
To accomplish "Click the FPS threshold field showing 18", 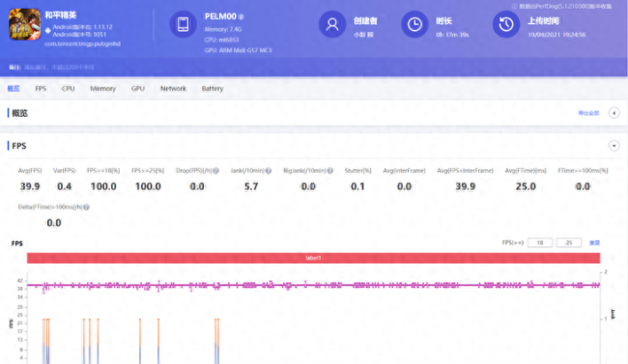I will coord(540,242).
